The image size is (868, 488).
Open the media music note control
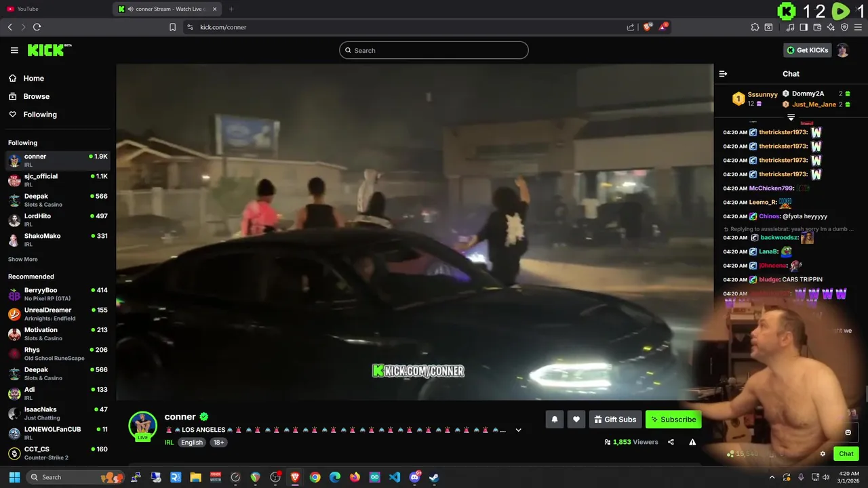pos(790,27)
